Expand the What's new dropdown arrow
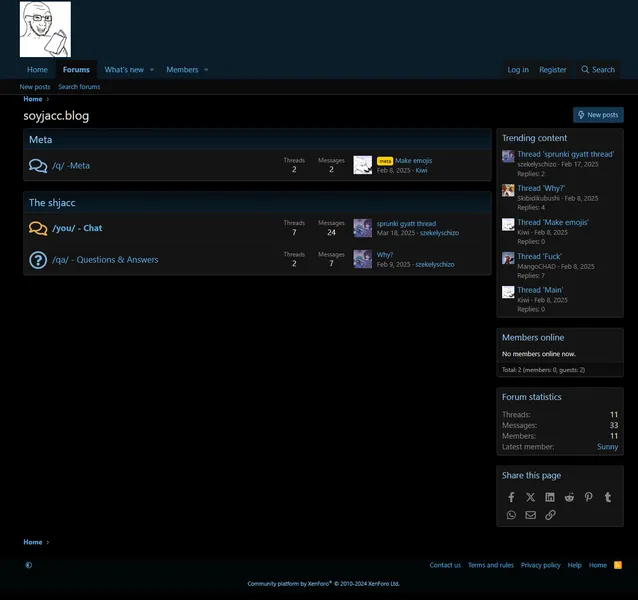The width and height of the screenshot is (638, 600). tap(152, 70)
